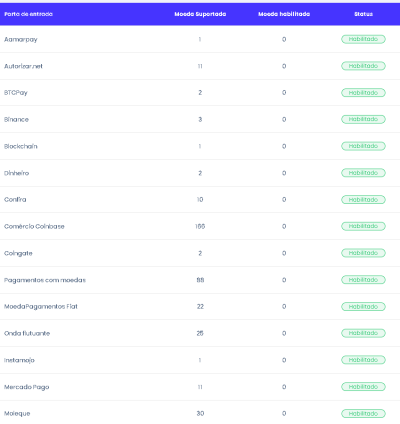This screenshot has height=424, width=400.
Task: Click enabled currency value 0 for Coingate
Action: click(284, 253)
